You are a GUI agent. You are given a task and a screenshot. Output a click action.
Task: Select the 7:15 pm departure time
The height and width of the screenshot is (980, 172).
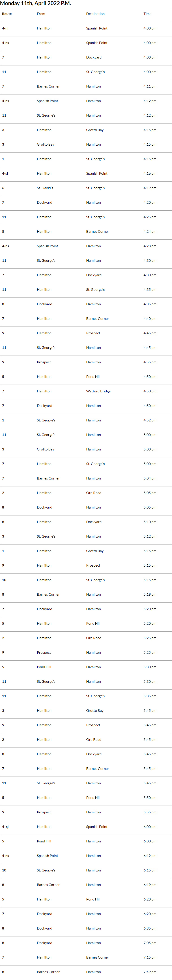click(x=150, y=957)
